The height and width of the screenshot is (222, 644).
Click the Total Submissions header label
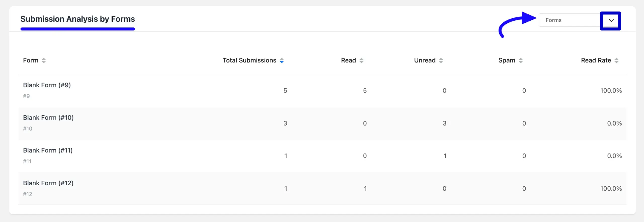(250, 60)
